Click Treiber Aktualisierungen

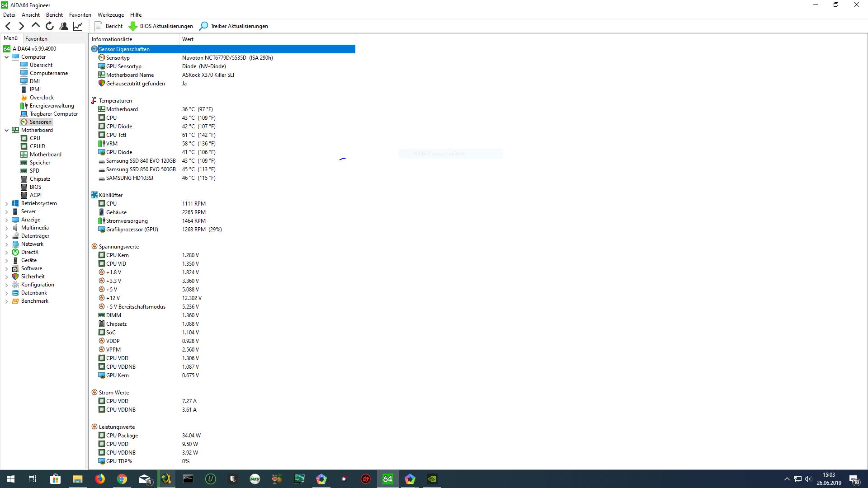point(234,26)
